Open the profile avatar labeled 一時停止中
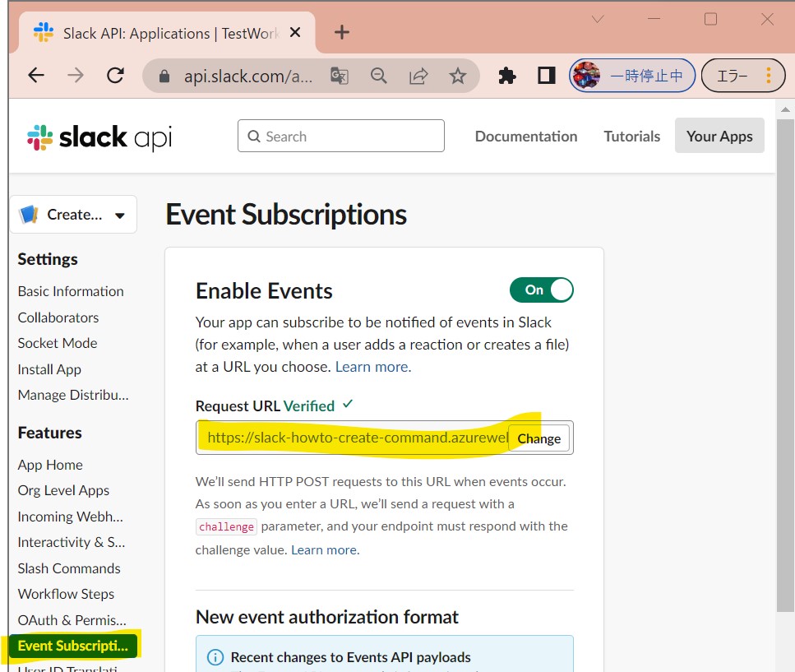Viewport: 795px width, 672px height. tap(632, 76)
